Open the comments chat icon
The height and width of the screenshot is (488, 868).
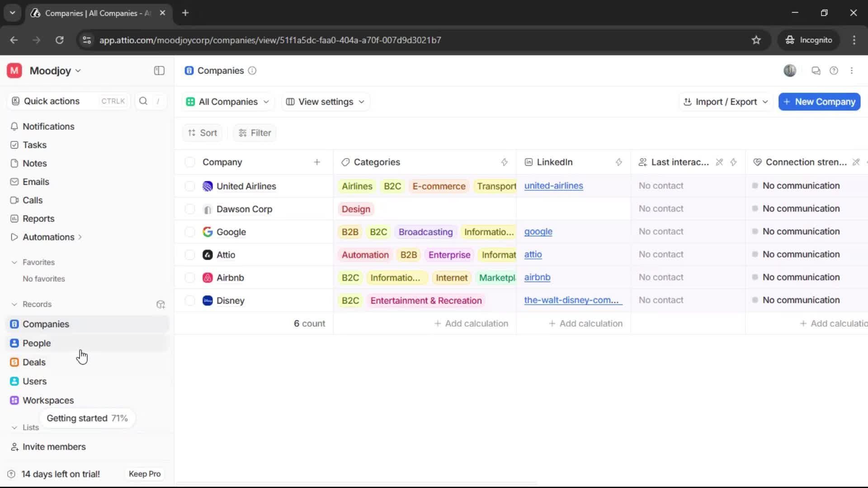(816, 70)
